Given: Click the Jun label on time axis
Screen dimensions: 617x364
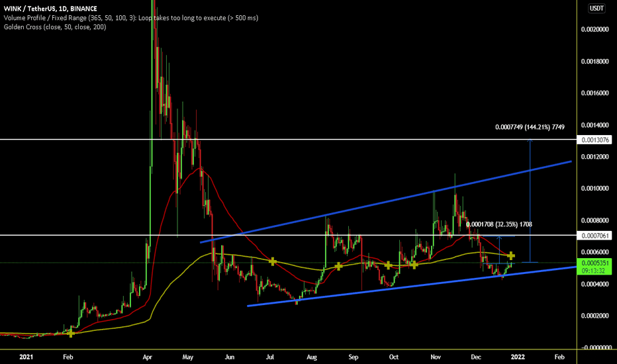Looking at the screenshot, I should (230, 357).
